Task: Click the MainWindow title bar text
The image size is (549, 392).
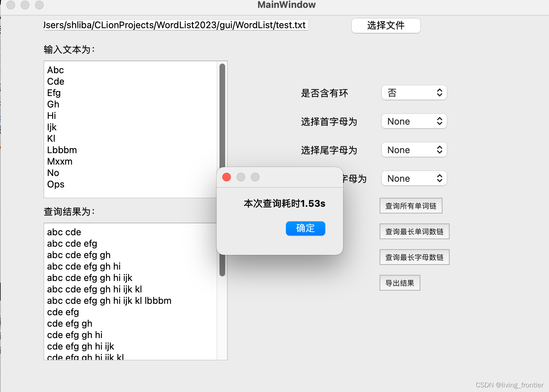Action: (287, 5)
